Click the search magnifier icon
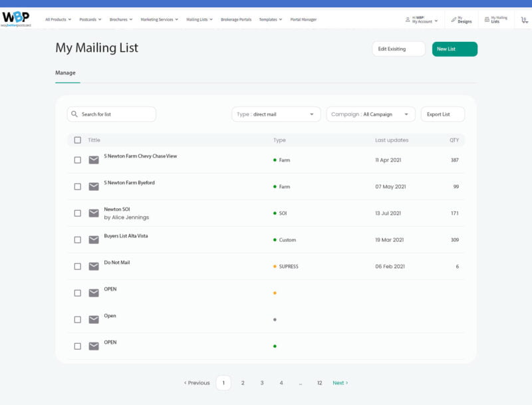Image resolution: width=532 pixels, height=405 pixels. 74,114
